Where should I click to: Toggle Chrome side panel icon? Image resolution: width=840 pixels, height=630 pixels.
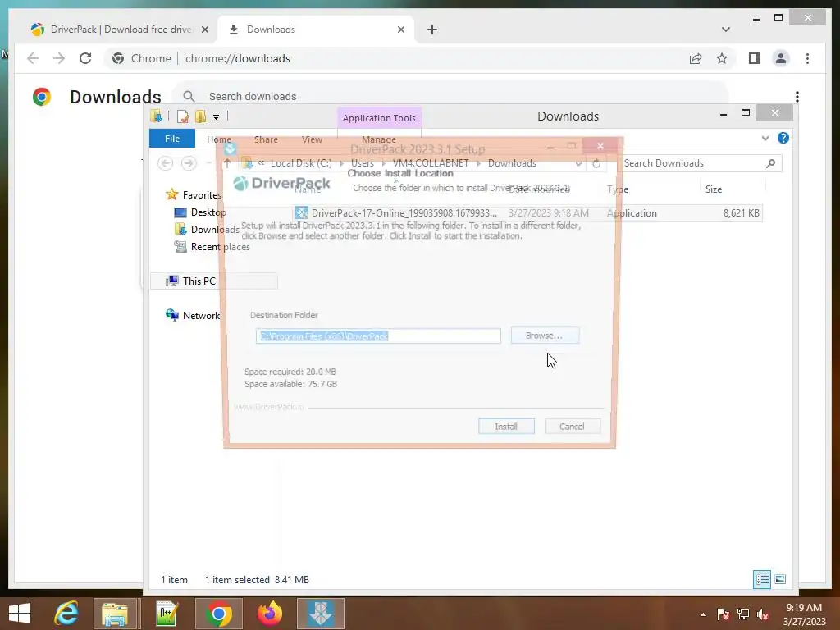(755, 58)
